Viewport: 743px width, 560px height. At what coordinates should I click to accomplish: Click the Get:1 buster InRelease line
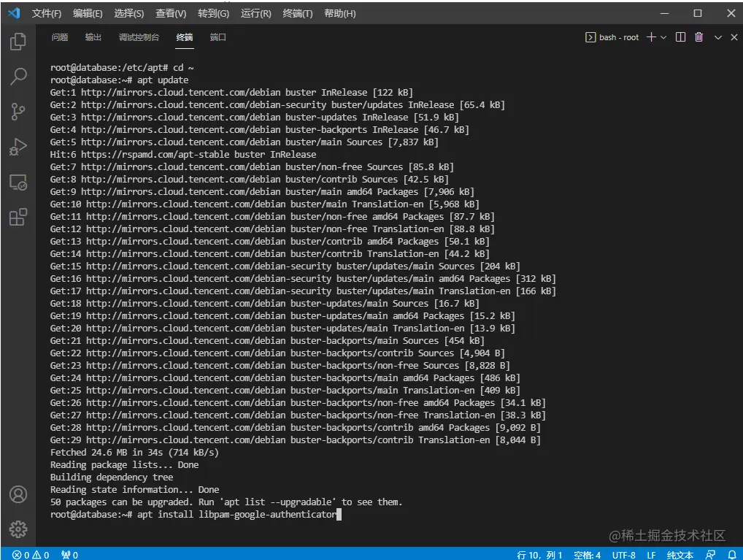(x=231, y=92)
